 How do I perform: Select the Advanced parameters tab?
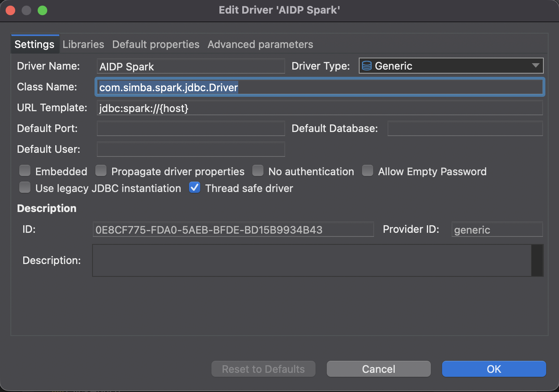point(260,44)
